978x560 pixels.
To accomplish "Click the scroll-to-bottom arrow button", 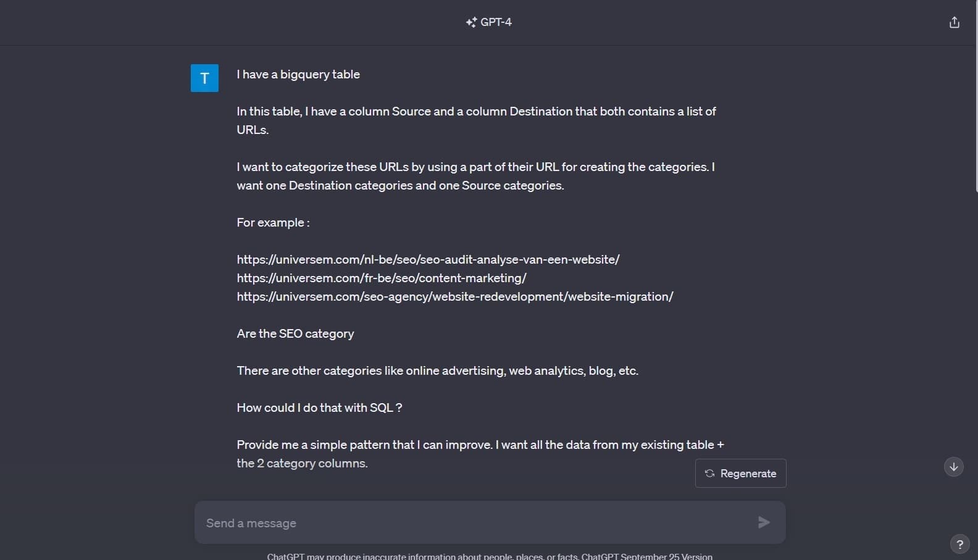I will [x=953, y=467].
